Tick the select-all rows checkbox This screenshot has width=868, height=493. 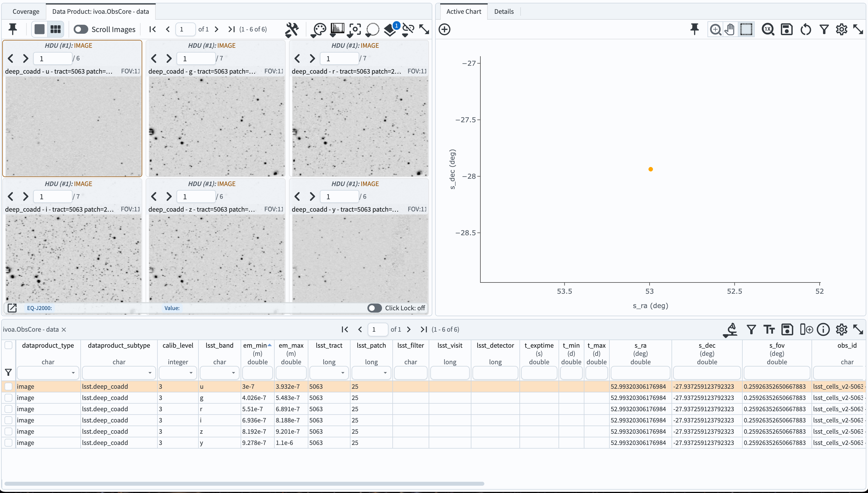pos(8,345)
